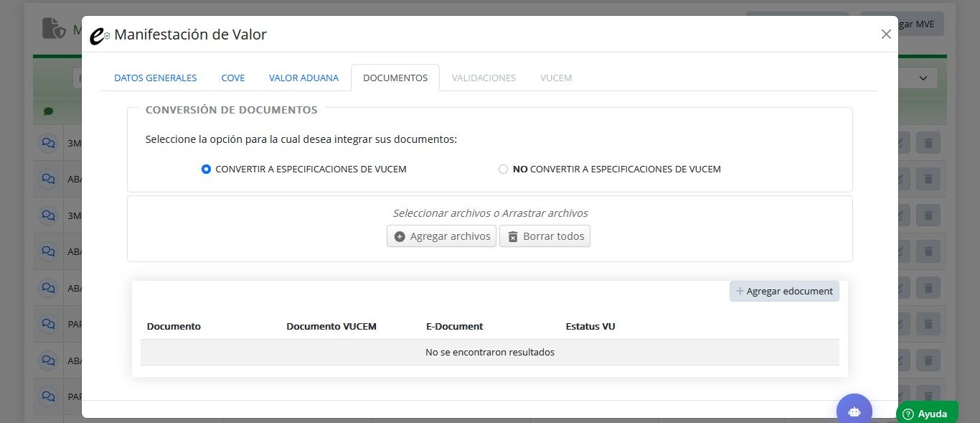The image size is (980, 423).
Task: Click the Estatus VU column header
Action: point(590,326)
